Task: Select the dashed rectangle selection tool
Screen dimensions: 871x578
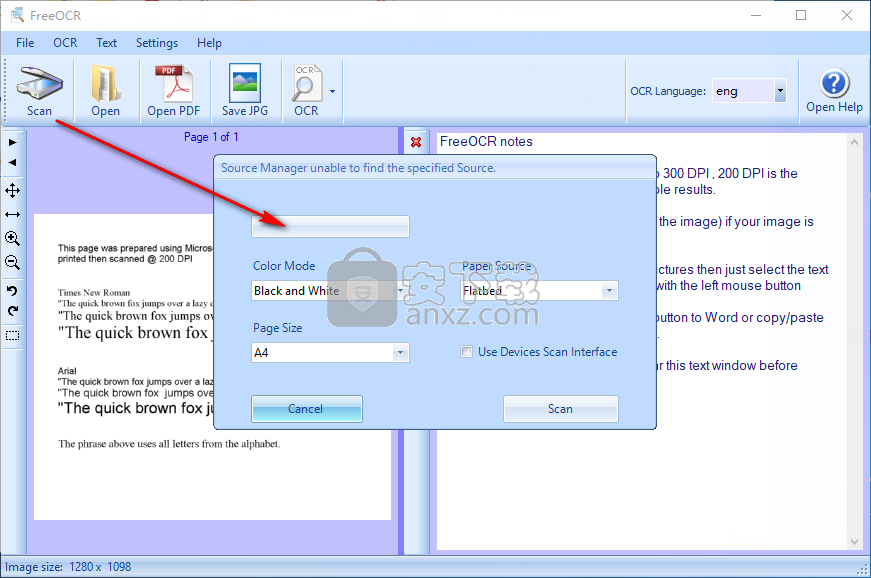Action: pyautogui.click(x=12, y=335)
